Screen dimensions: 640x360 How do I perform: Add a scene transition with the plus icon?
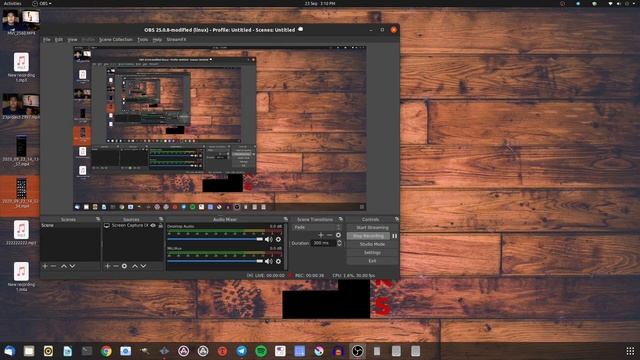pos(321,235)
